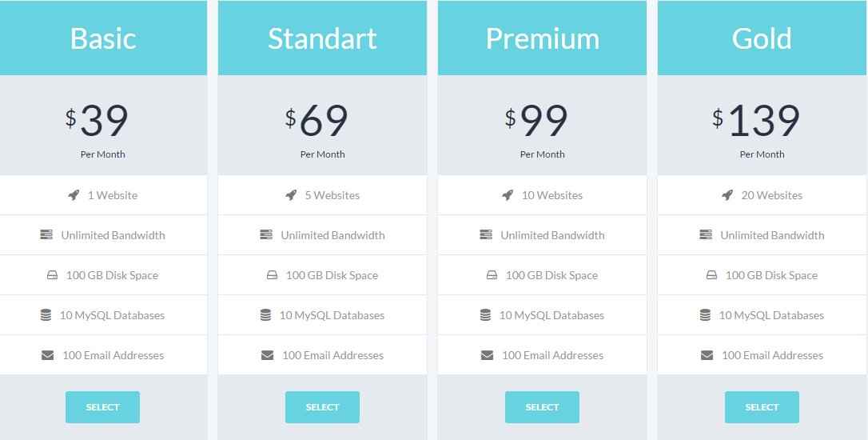This screenshot has width=868, height=440.
Task: Click the disk drive icon in Gold plan
Action: [711, 275]
